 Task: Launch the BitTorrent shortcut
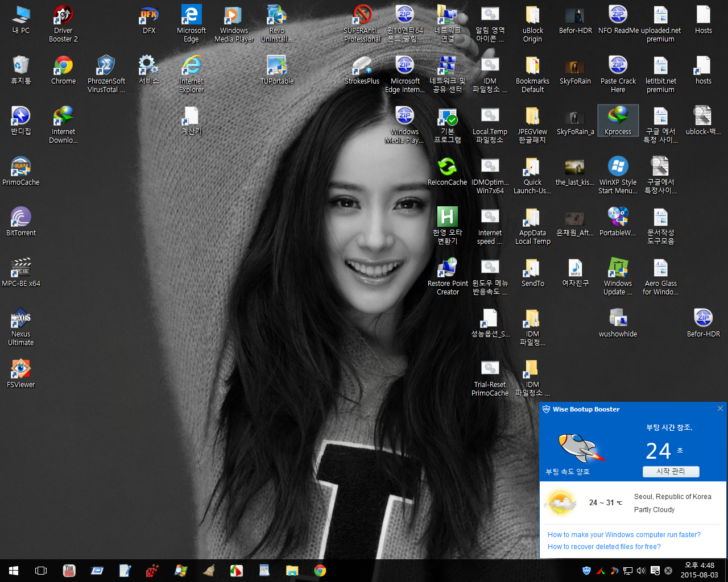coord(21,222)
